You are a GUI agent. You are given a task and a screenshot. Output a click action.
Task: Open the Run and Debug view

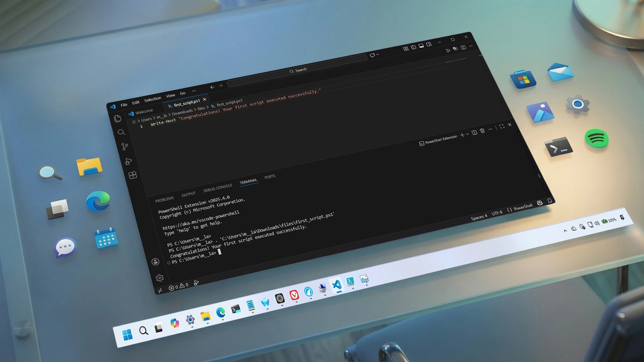128,162
